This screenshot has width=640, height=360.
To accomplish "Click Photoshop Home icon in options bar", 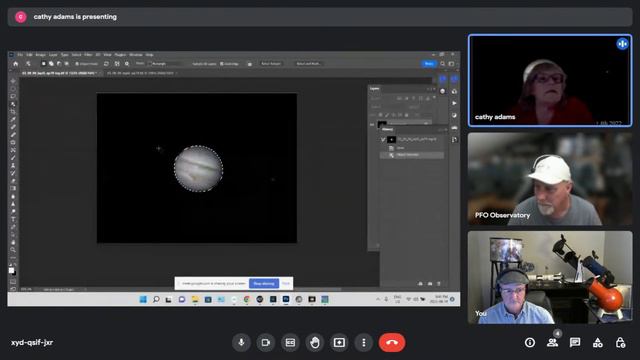I will pos(16,64).
